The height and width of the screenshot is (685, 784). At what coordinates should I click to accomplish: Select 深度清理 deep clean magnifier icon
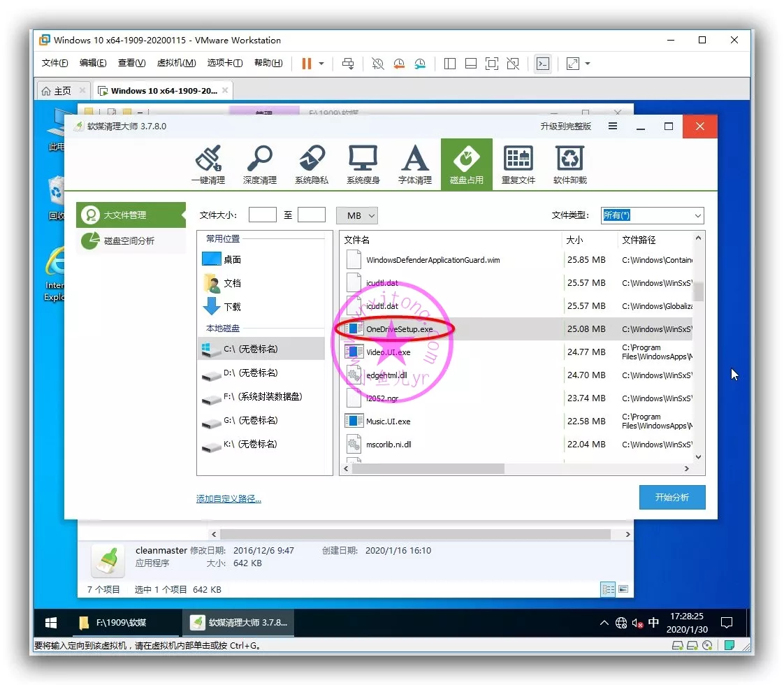tap(259, 165)
